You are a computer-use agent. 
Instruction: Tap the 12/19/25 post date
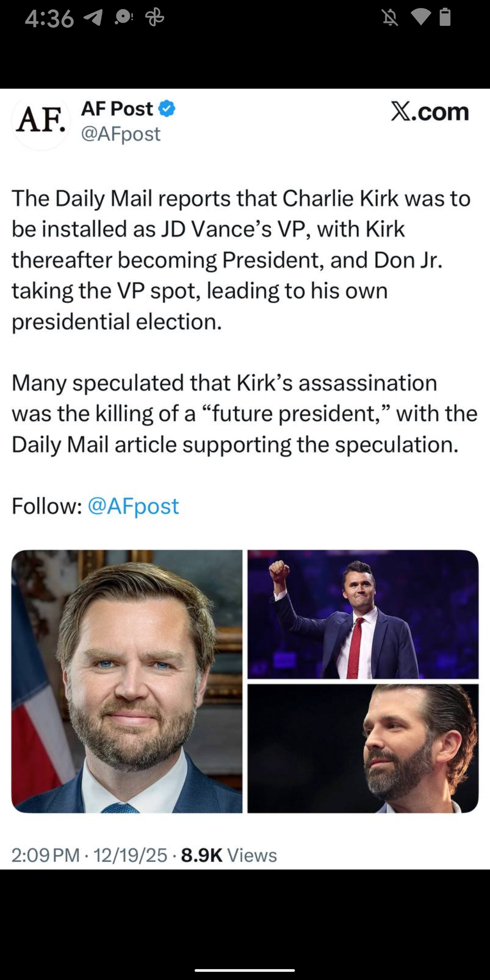tap(131, 855)
